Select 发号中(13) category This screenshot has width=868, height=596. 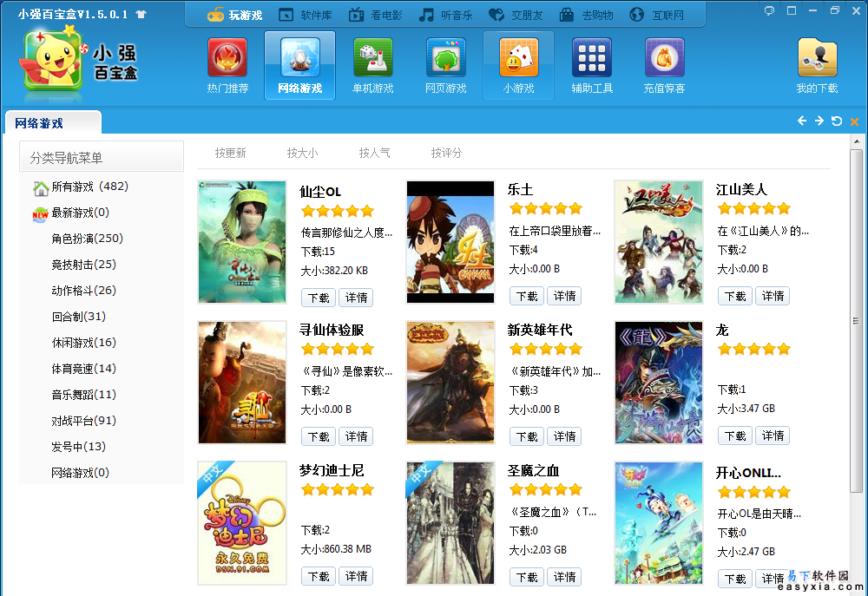(78, 447)
